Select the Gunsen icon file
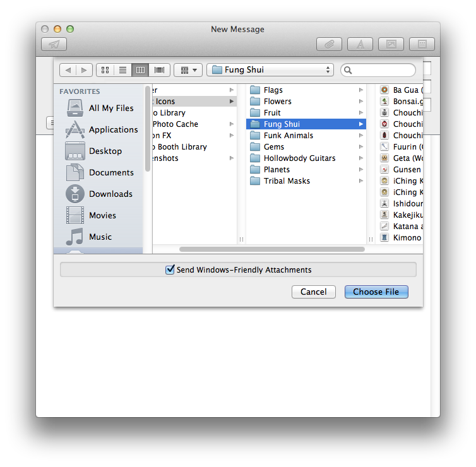Screen dimensions: 476x467 [399, 170]
